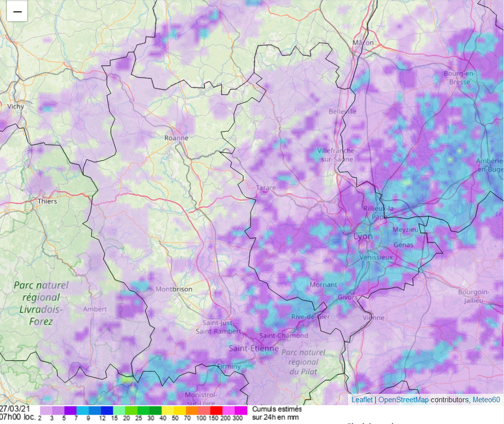Select Montbrison on the map

pos(174,289)
